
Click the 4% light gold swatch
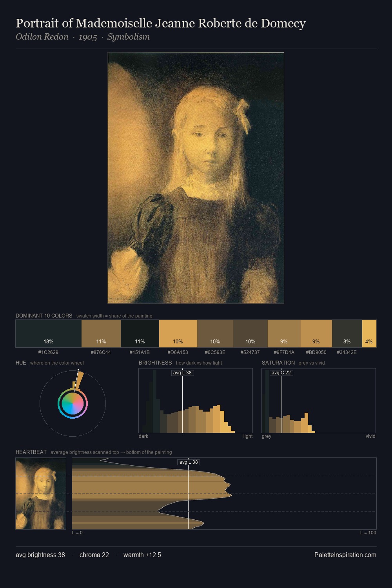pos(369,334)
